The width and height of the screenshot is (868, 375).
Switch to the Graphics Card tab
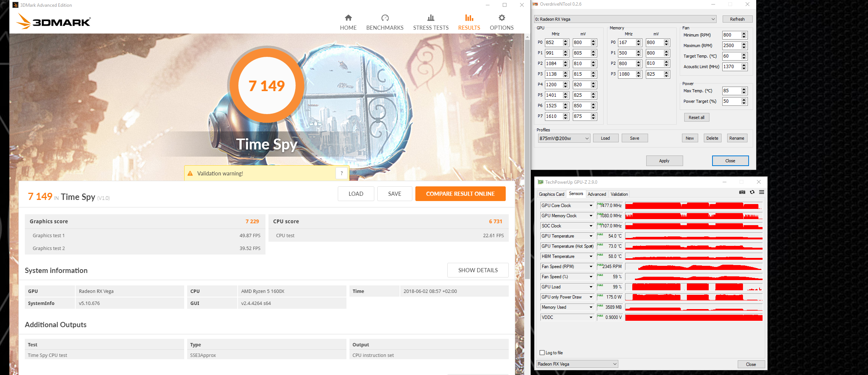coord(551,194)
